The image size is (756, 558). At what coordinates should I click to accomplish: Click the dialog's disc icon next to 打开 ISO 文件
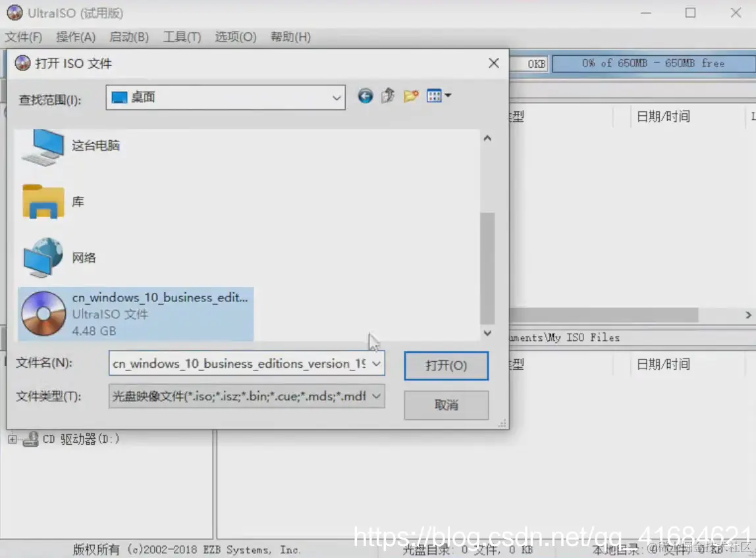click(22, 63)
